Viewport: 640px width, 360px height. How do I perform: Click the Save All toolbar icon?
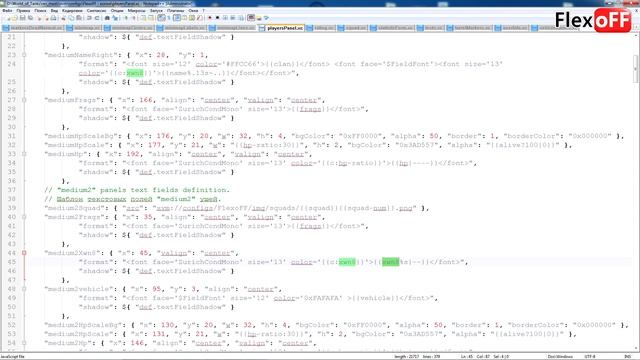(30, 18)
